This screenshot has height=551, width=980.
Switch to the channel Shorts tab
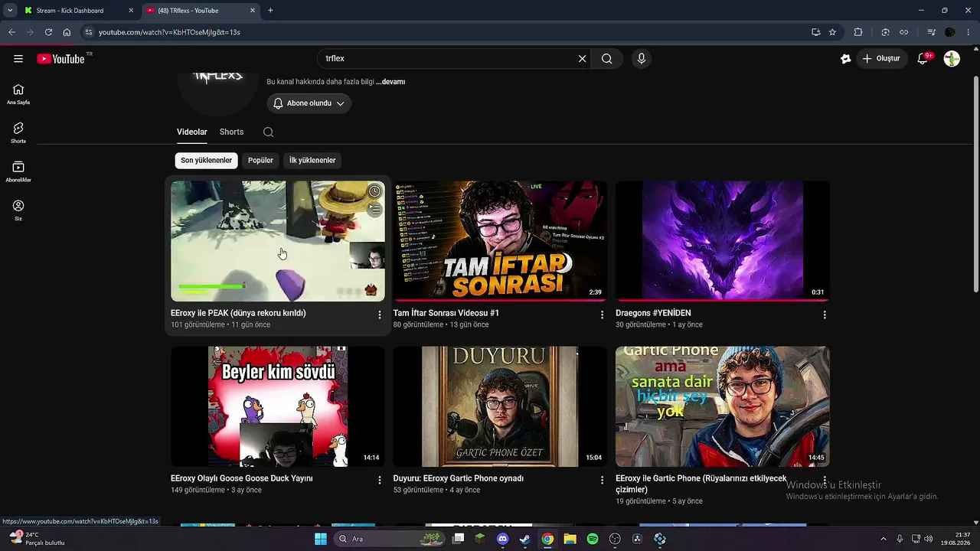click(x=231, y=132)
